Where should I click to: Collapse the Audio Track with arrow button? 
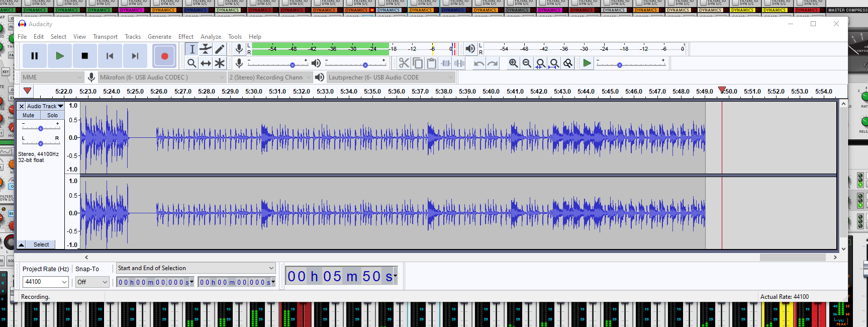point(22,244)
